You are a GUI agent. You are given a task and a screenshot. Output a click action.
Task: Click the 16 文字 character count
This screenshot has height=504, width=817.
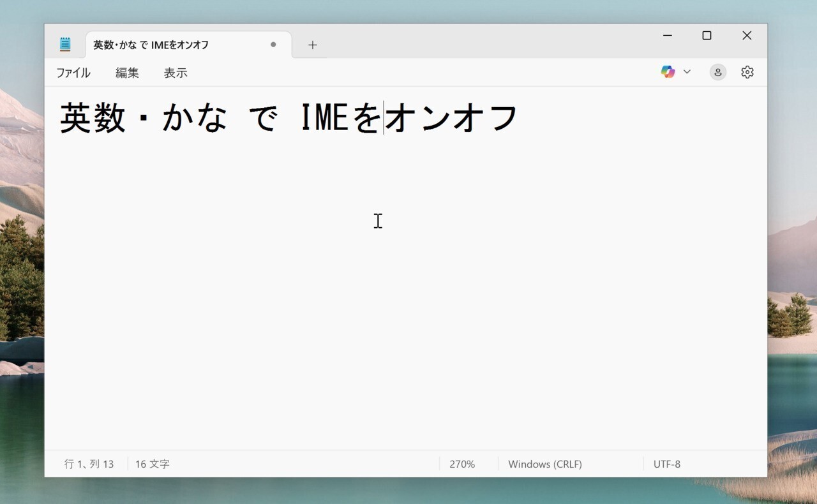152,464
